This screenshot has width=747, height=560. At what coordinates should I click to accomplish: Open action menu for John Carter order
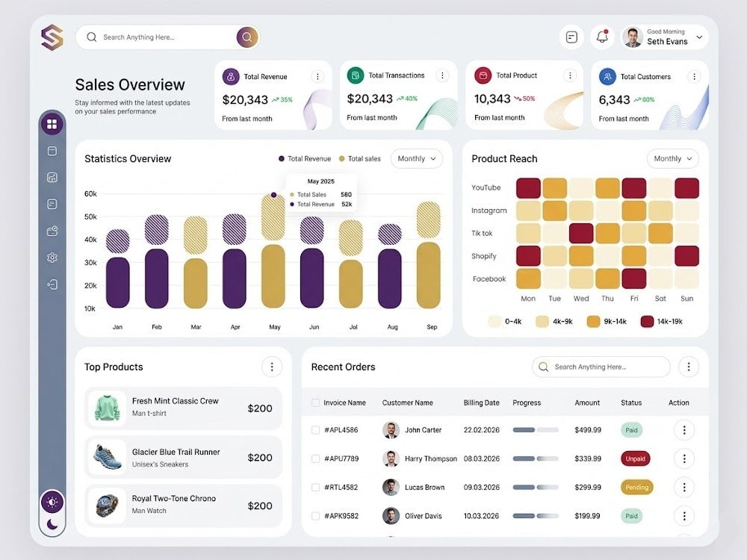point(684,430)
